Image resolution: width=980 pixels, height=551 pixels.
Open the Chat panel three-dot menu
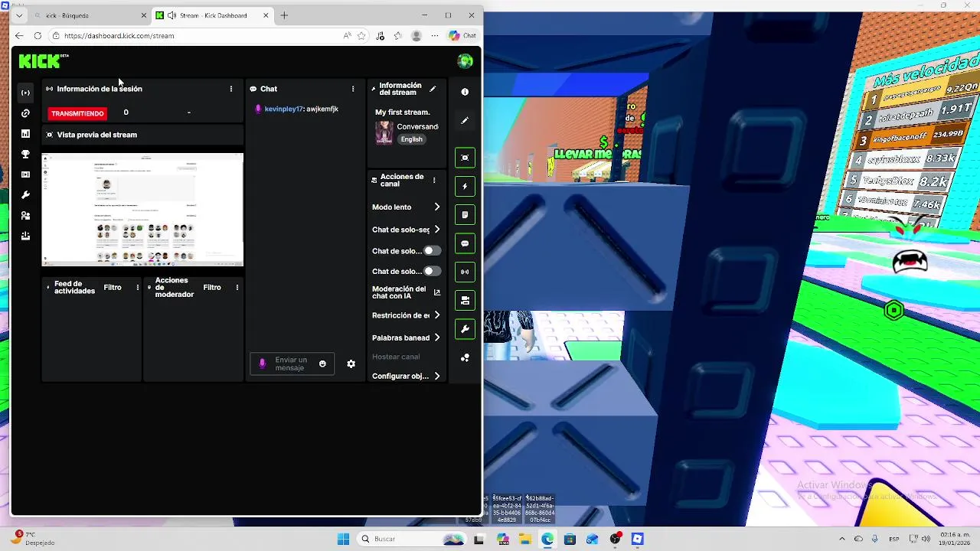[353, 89]
